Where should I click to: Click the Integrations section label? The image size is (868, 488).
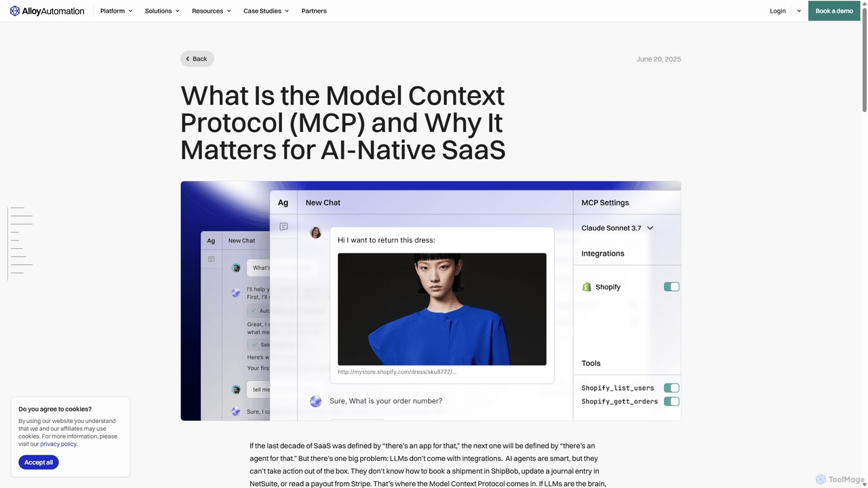coord(603,253)
